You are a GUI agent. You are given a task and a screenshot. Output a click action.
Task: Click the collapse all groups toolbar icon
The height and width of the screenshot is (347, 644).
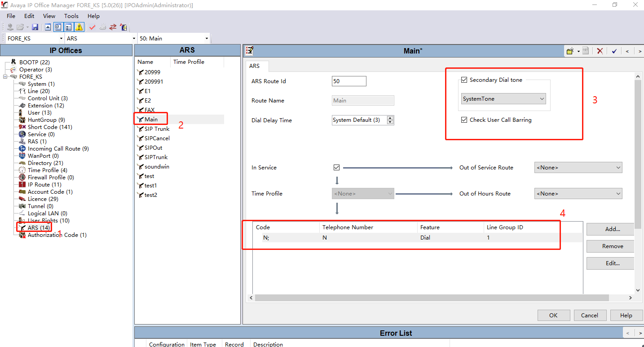click(48, 27)
